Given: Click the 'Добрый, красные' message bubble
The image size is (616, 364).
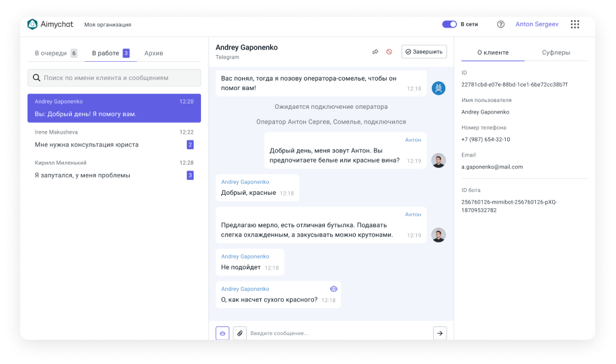Looking at the screenshot, I should 258,188.
